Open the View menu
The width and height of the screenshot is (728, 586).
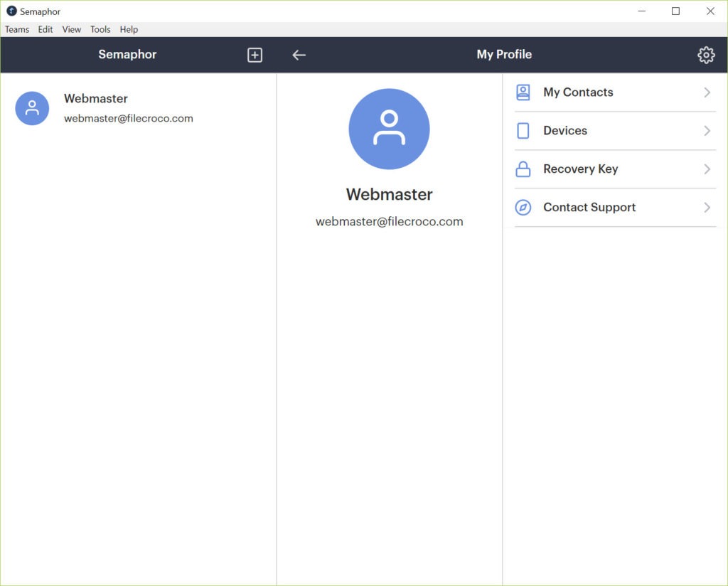pyautogui.click(x=72, y=29)
